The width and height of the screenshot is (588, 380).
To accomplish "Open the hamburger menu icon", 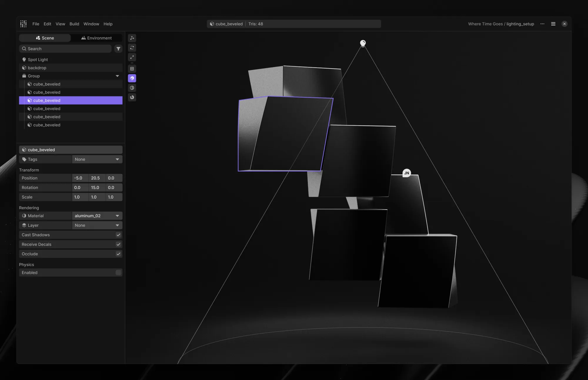I will 553,24.
